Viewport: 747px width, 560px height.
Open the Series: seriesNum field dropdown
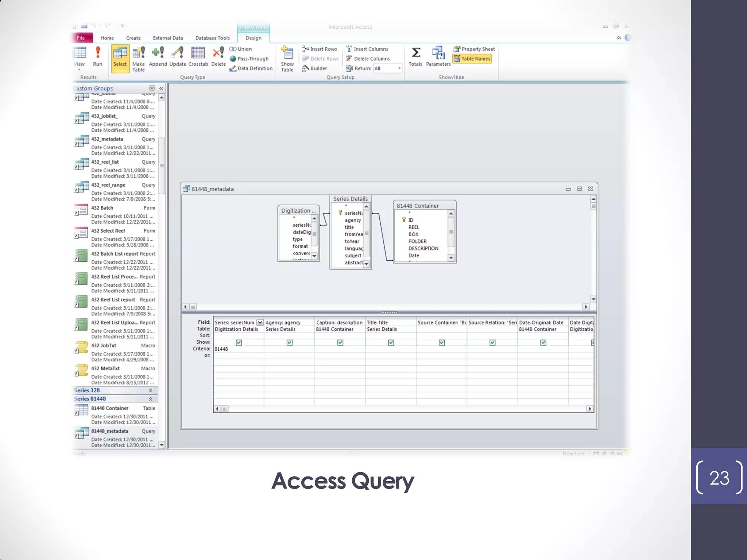[260, 323]
